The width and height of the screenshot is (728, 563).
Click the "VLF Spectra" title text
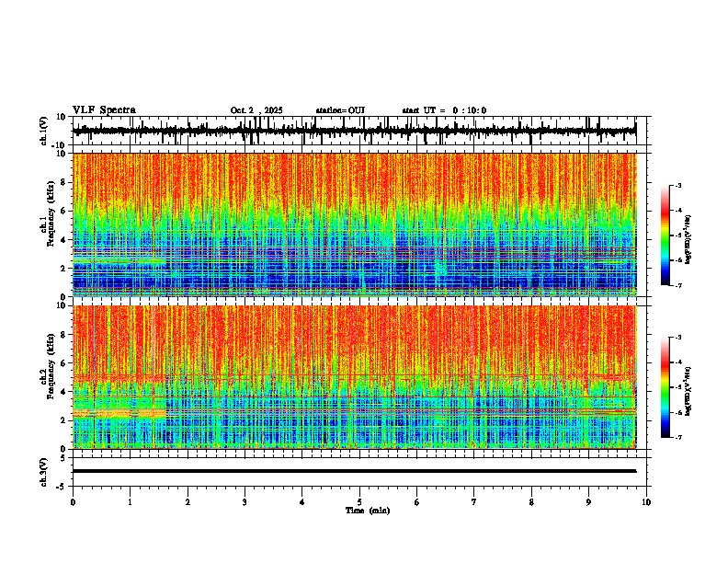click(x=104, y=110)
